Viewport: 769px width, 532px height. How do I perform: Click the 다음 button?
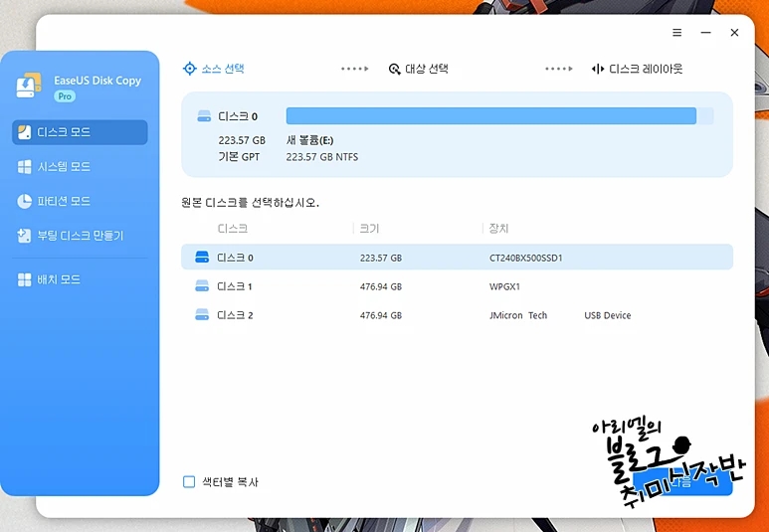point(682,480)
